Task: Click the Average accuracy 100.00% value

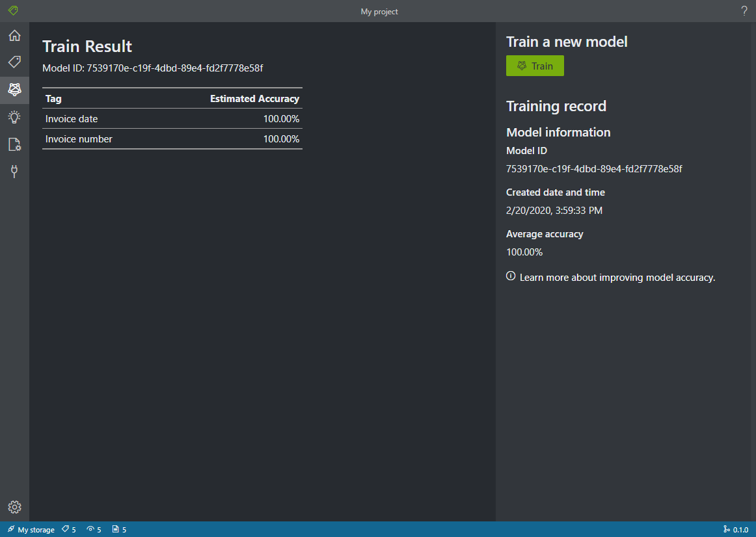Action: click(x=524, y=252)
